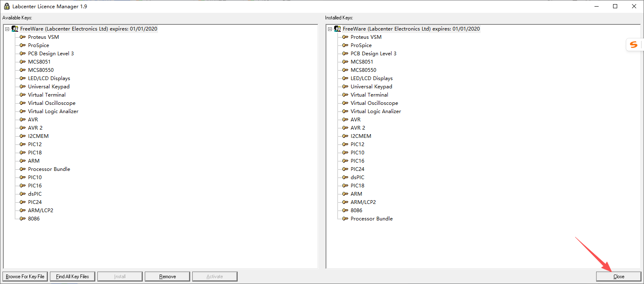Select PIC24 in Available Keys list
Viewport: 644px width, 284px height.
[35, 202]
